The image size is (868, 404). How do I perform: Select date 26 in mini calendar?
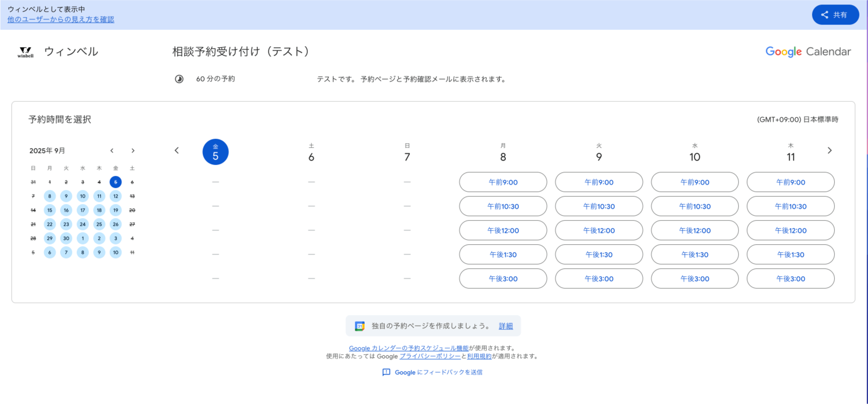116,224
